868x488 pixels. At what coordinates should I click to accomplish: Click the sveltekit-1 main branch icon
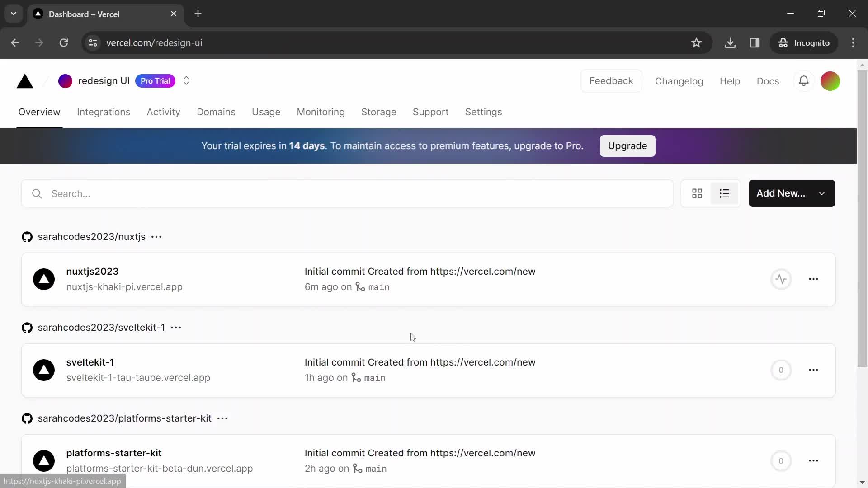(x=356, y=378)
